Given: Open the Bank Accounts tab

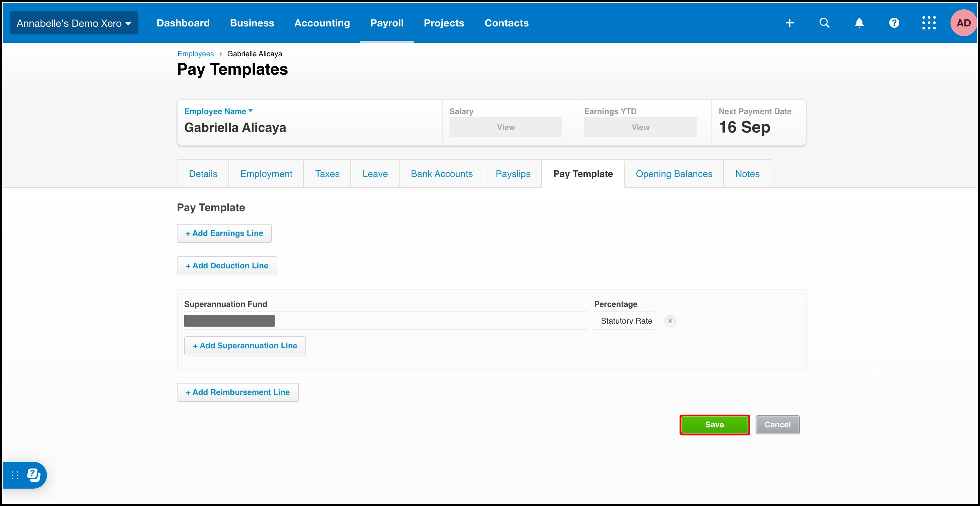Looking at the screenshot, I should coord(441,174).
